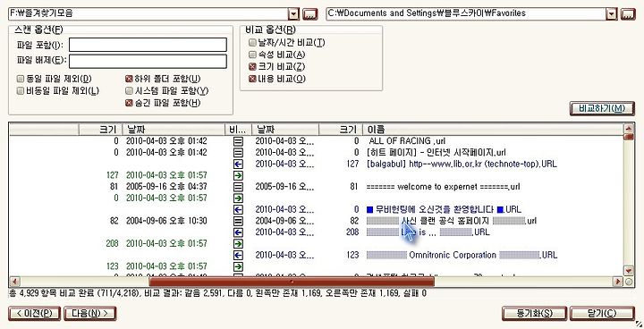The width and height of the screenshot is (644, 329).
Task: Click left date 2005-09-16 오후 04:37
Action: 166,187
